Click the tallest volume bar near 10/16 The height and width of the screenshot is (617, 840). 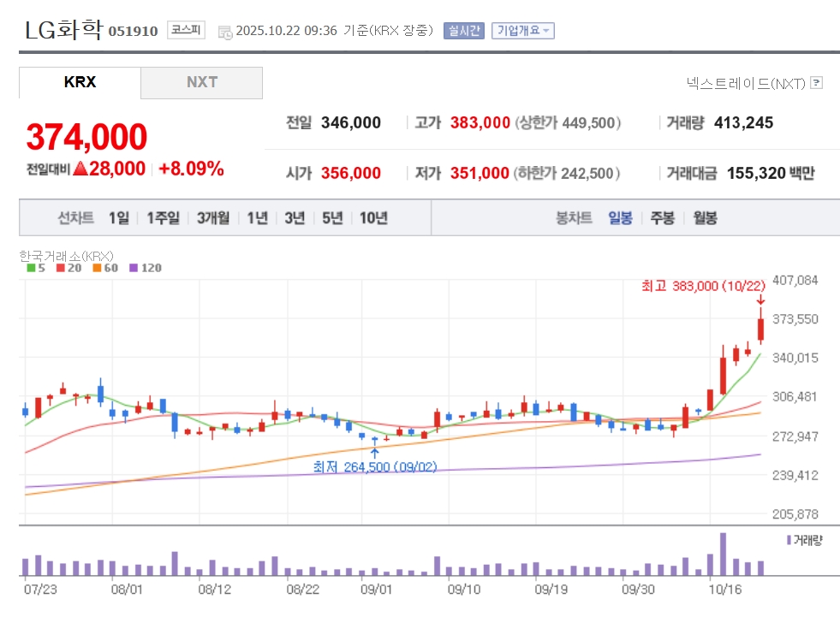[x=724, y=555]
